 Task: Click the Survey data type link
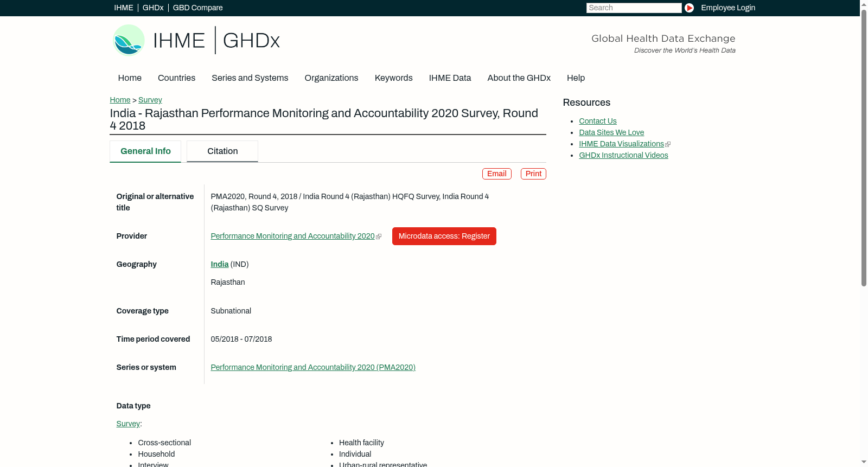click(128, 424)
